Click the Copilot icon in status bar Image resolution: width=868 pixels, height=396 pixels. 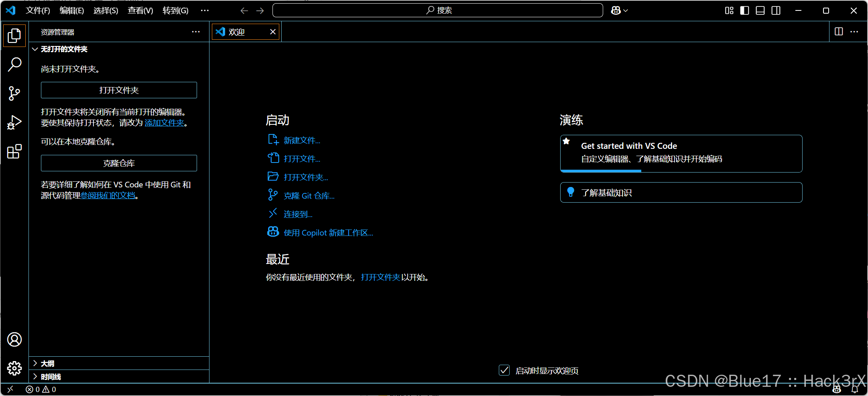pos(836,389)
